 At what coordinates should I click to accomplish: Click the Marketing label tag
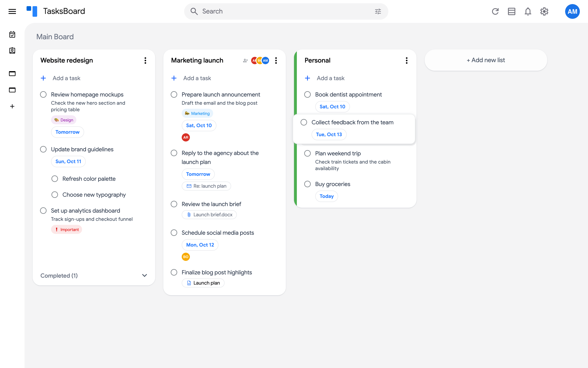coord(197,113)
